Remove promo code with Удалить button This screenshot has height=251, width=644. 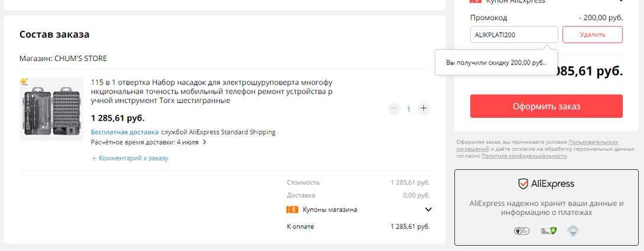point(592,34)
